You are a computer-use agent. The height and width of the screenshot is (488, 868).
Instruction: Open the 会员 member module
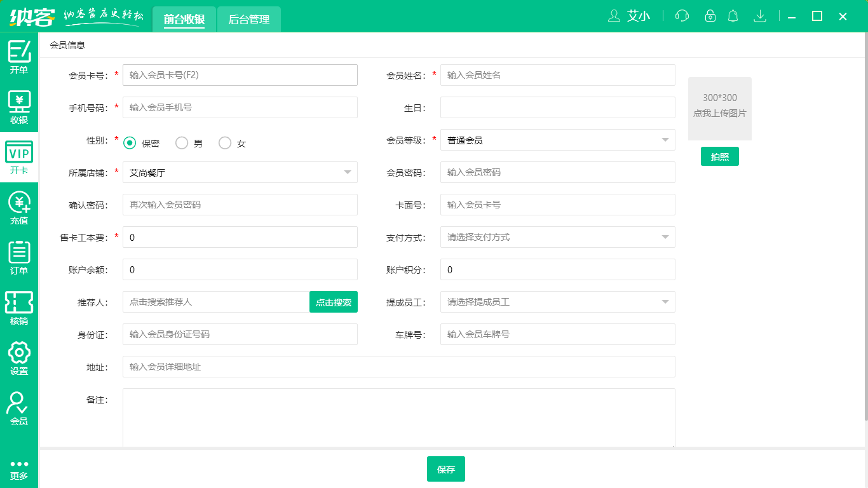(x=18, y=407)
